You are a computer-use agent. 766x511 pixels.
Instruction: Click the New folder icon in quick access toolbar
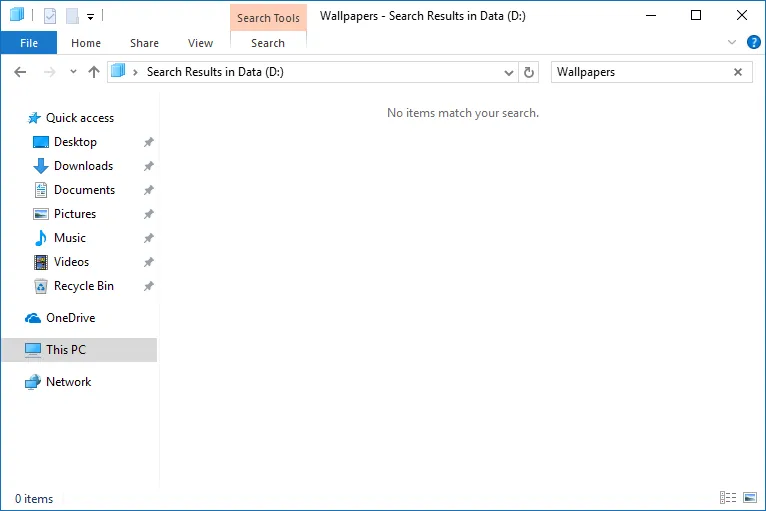(72, 16)
